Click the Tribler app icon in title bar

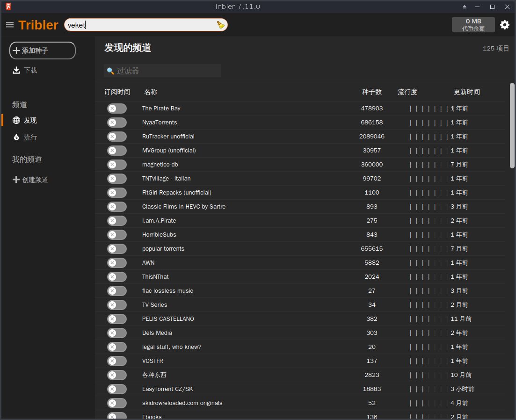(8, 6)
